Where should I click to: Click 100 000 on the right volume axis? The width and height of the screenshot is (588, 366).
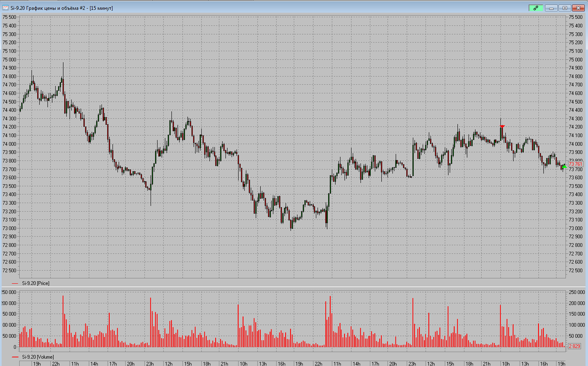pyautogui.click(x=576, y=325)
